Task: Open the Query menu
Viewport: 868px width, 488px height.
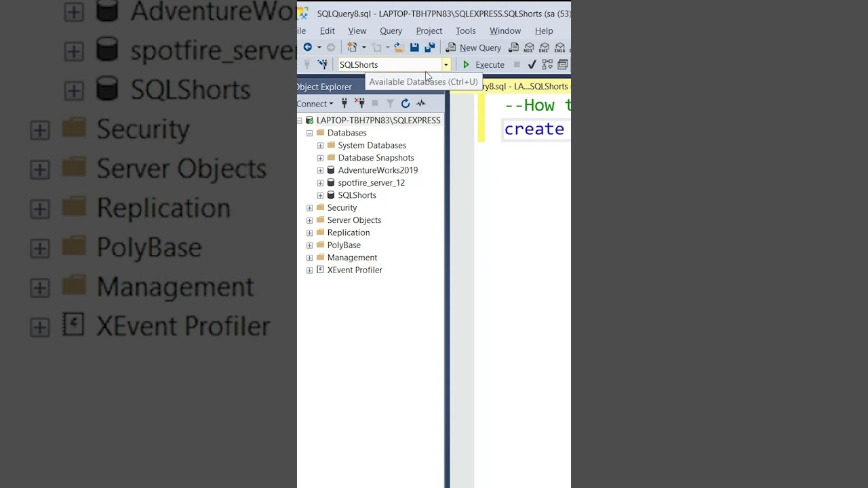Action: click(391, 30)
